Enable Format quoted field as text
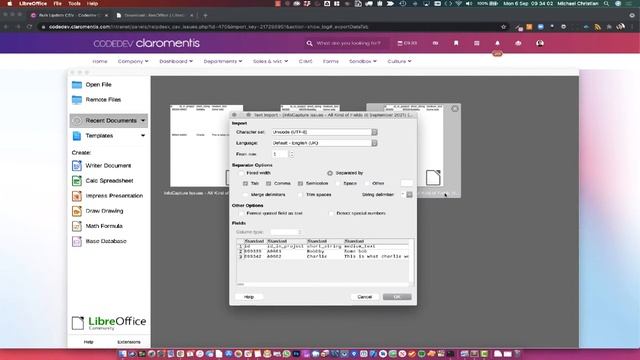Viewport: 640px width, 360px height. pyautogui.click(x=241, y=213)
